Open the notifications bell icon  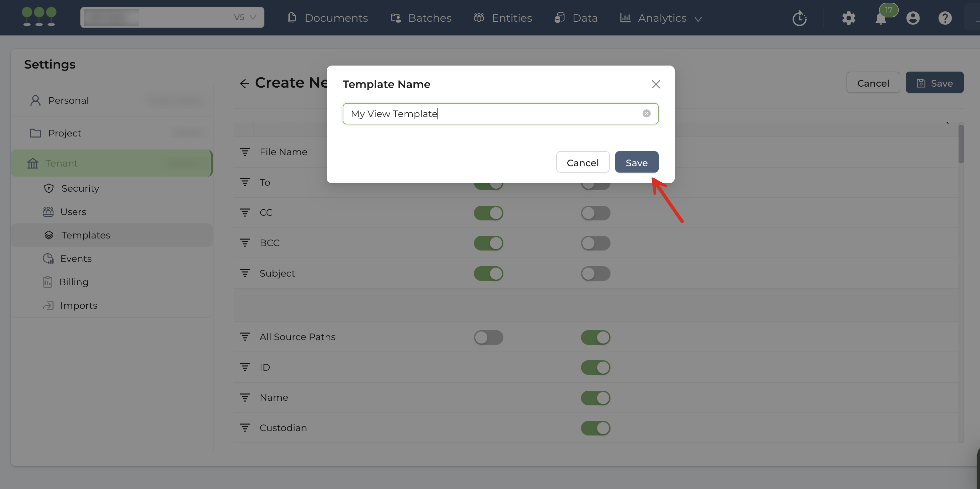880,18
